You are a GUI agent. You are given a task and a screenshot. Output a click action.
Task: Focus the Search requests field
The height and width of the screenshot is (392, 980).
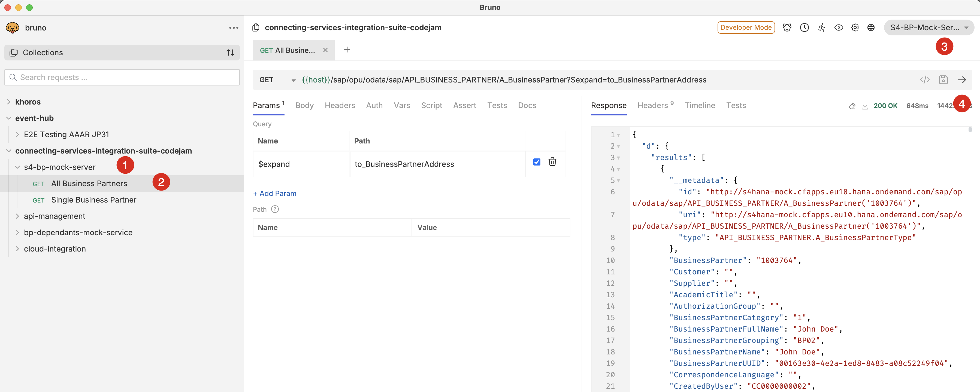pyautogui.click(x=122, y=77)
